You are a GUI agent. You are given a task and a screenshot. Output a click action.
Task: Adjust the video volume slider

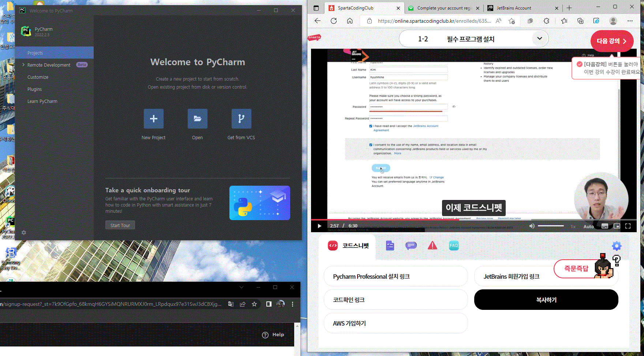point(551,226)
